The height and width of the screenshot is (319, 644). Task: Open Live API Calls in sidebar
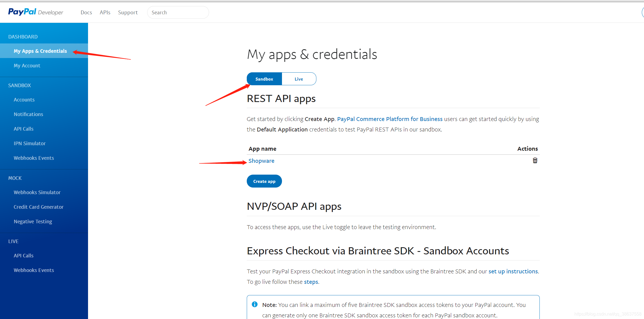point(24,255)
